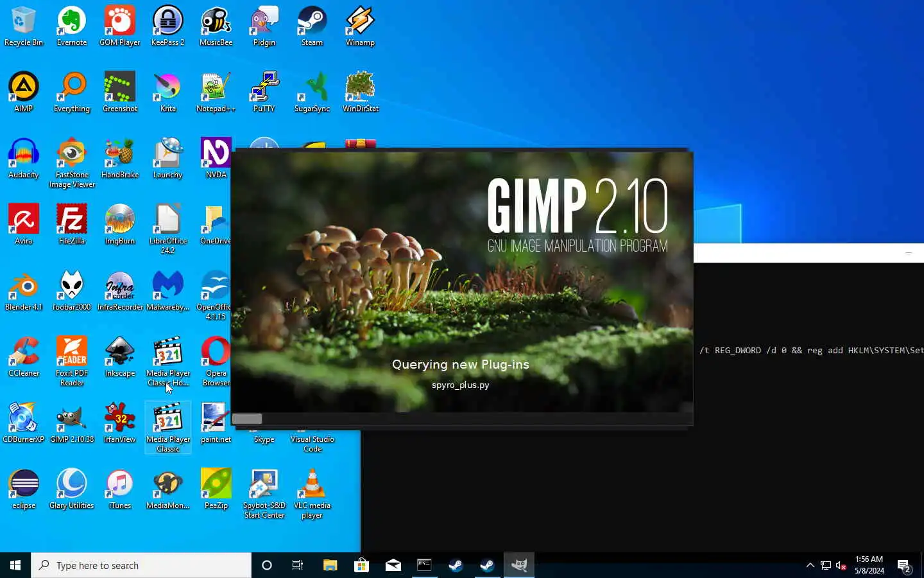Screen dimensions: 924x578
Task: Select the IrfanView desktop shortcut
Action: [x=120, y=423]
